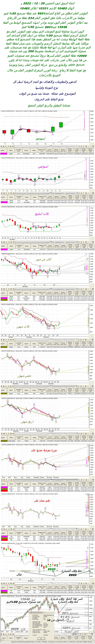Click the 'Zigzag' pattern cell under the 'اسبوعي' chart
This screenshot has width=95, height=644.
coord(11,154)
